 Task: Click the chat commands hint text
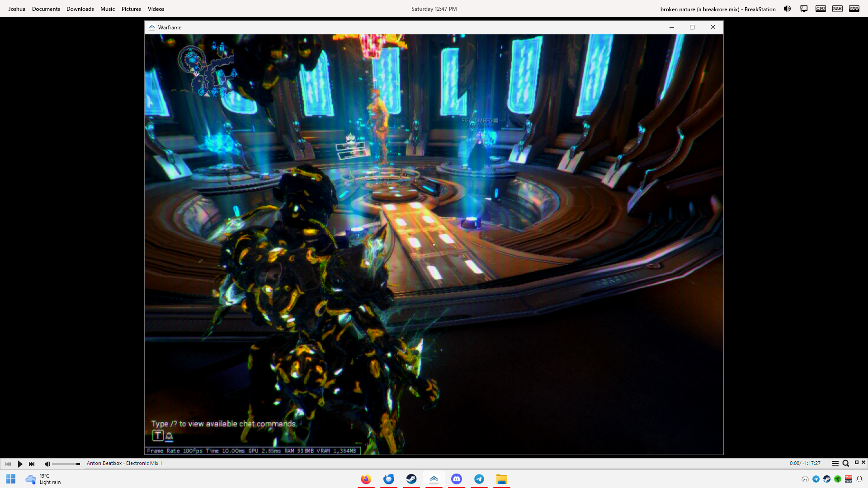pyautogui.click(x=224, y=423)
